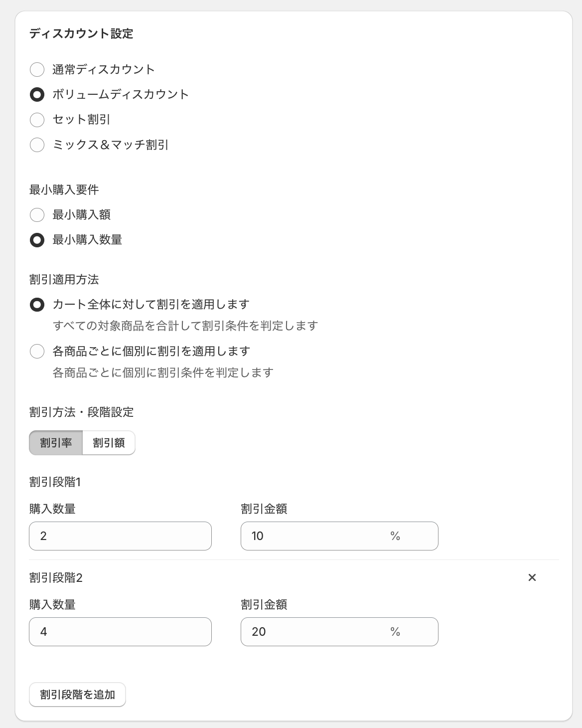Select per-product individual discount option
The height and width of the screenshot is (728, 582).
pos(37,351)
